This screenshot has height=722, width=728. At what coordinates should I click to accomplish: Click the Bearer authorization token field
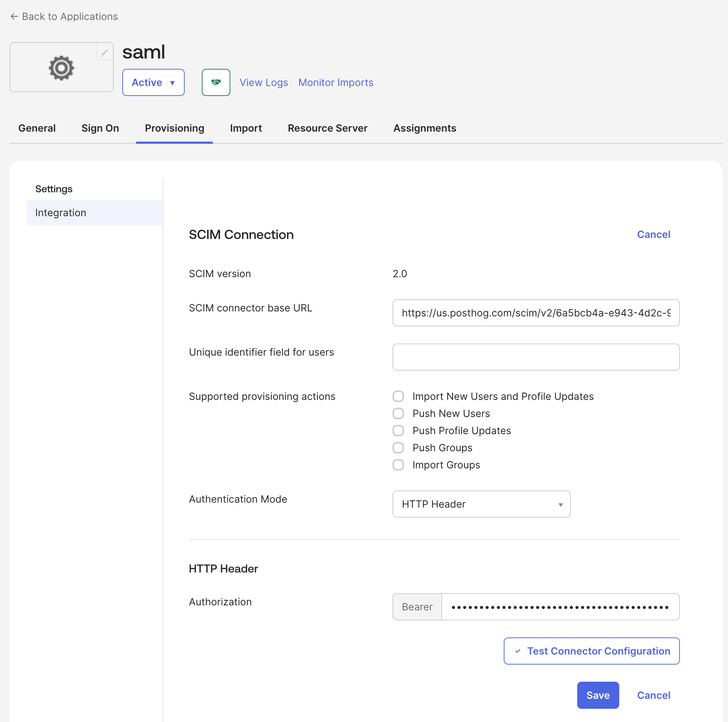click(560, 607)
